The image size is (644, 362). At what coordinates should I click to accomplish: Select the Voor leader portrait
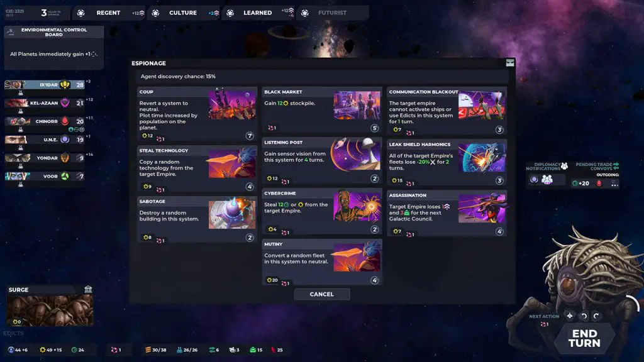coord(17,176)
